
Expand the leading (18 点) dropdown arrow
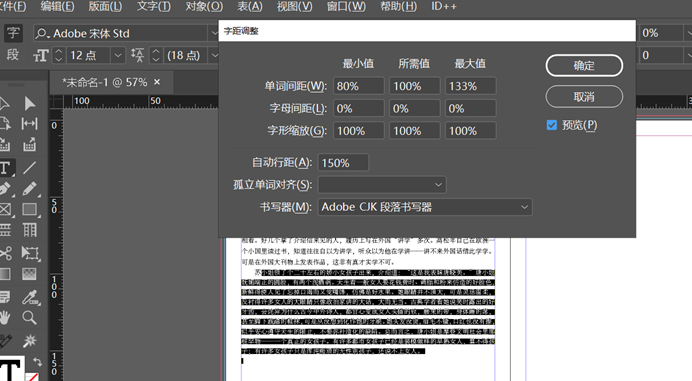coord(214,56)
